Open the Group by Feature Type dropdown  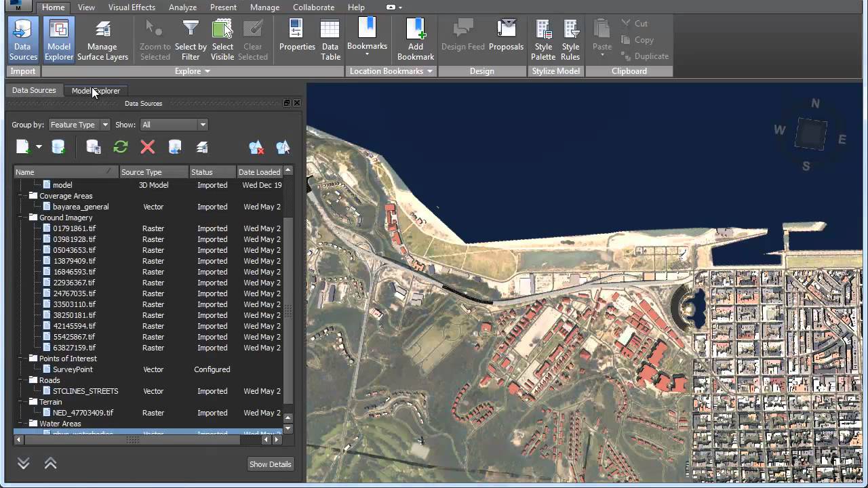(79, 125)
